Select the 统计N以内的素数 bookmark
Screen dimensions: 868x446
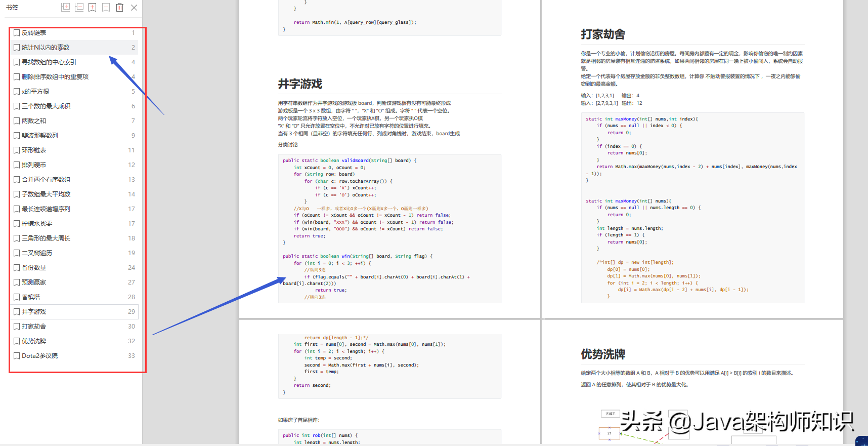tap(75, 48)
